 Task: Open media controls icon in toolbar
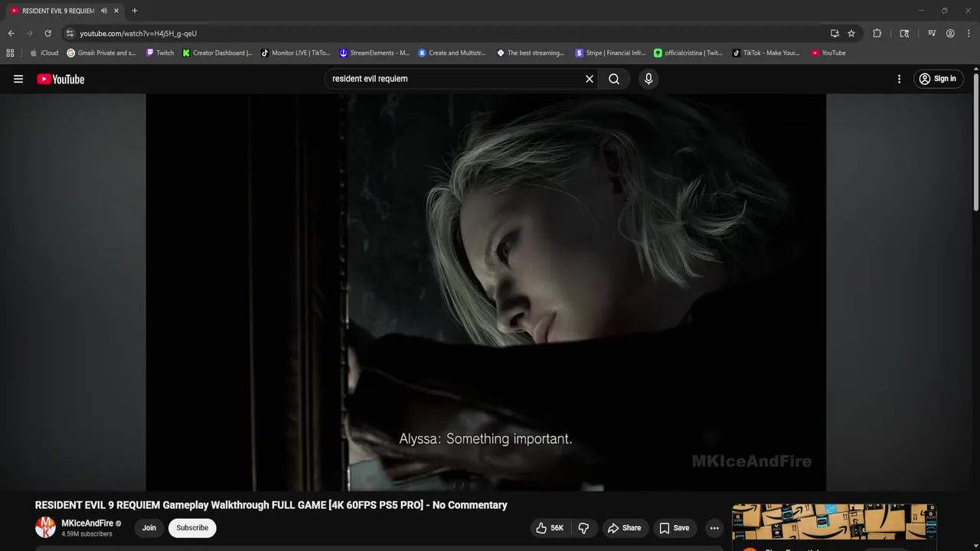click(x=932, y=34)
